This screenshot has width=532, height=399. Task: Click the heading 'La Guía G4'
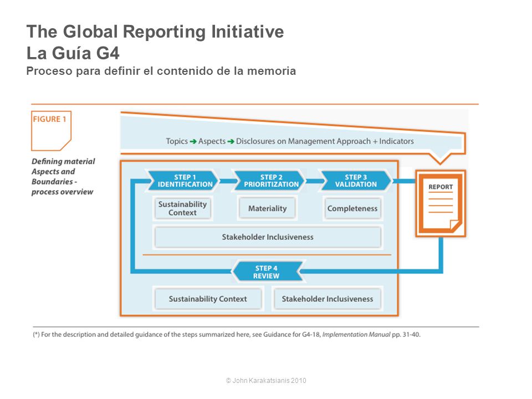click(x=73, y=53)
